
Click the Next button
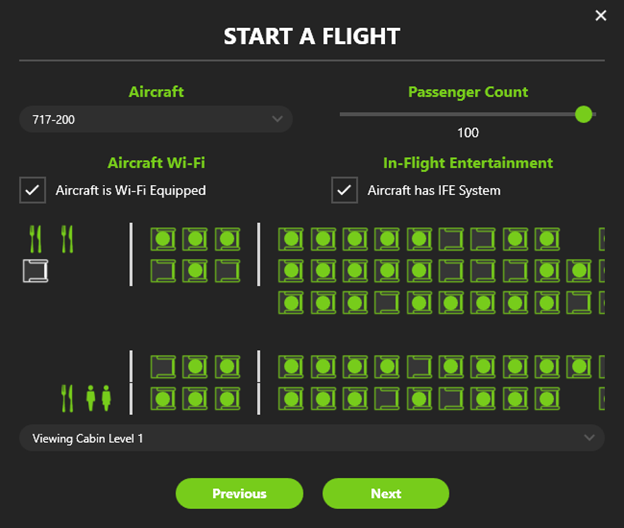click(385, 493)
